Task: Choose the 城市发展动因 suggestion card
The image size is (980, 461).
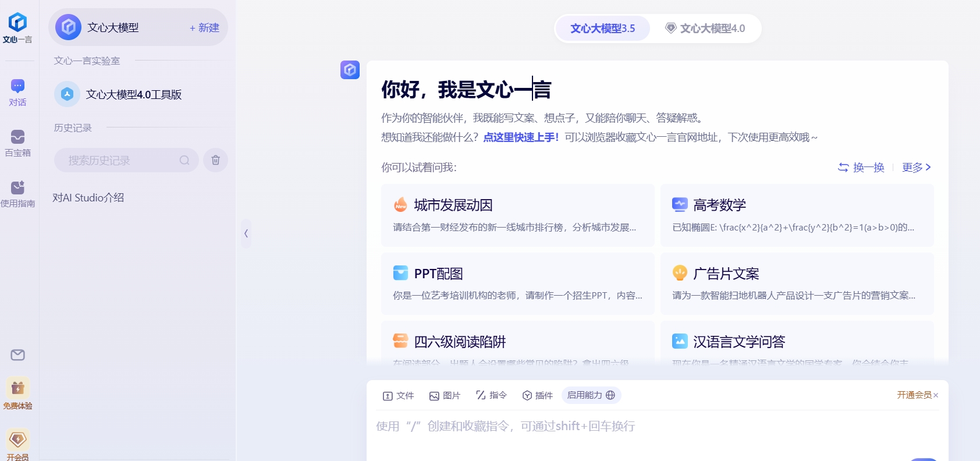Action: coord(518,215)
